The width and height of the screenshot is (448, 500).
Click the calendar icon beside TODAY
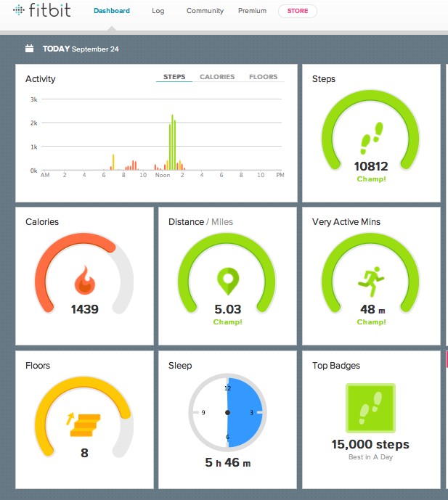[30, 49]
